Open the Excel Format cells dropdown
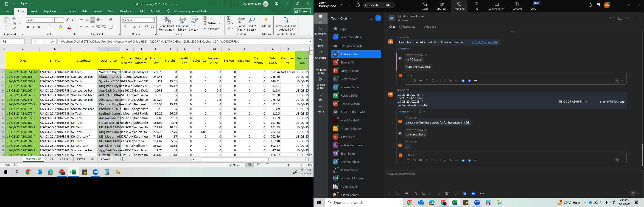644x207 pixels. [x=212, y=29]
